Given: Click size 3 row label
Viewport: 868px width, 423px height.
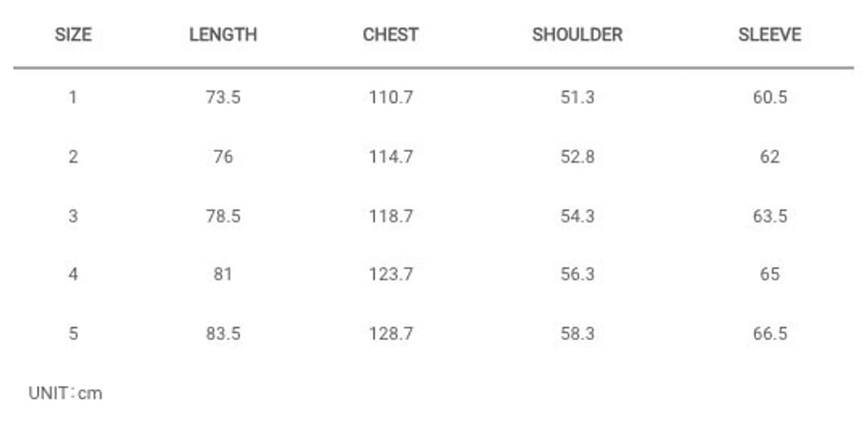Looking at the screenshot, I should [73, 216].
